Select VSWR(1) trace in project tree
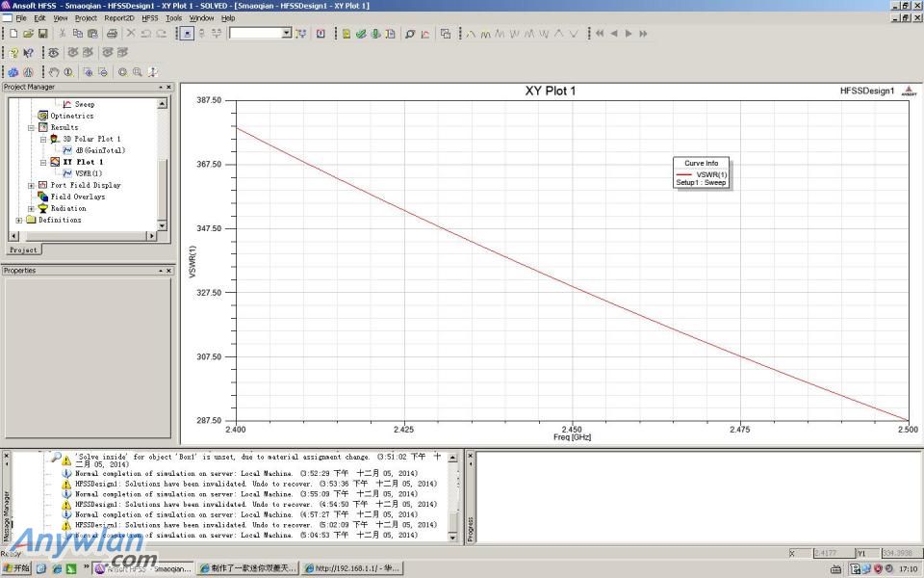Viewport: 924px width, 578px height. (89, 173)
